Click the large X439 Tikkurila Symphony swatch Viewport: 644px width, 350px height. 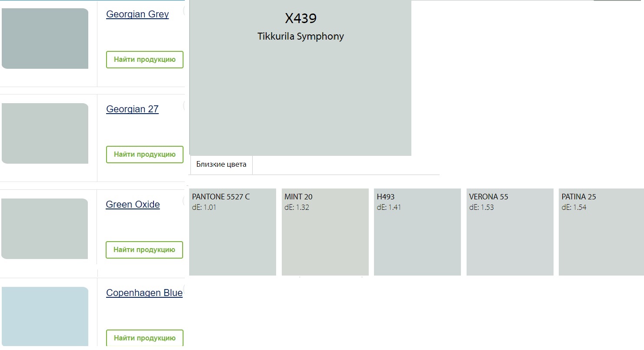point(300,78)
